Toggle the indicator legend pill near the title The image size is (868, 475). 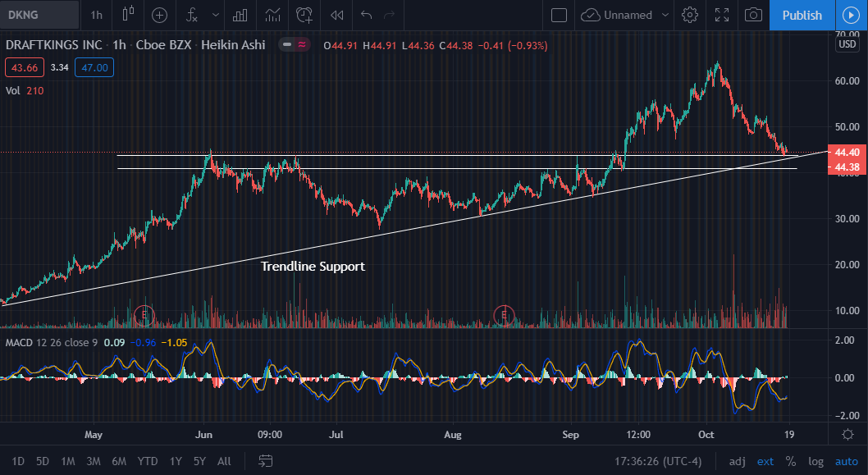(295, 45)
